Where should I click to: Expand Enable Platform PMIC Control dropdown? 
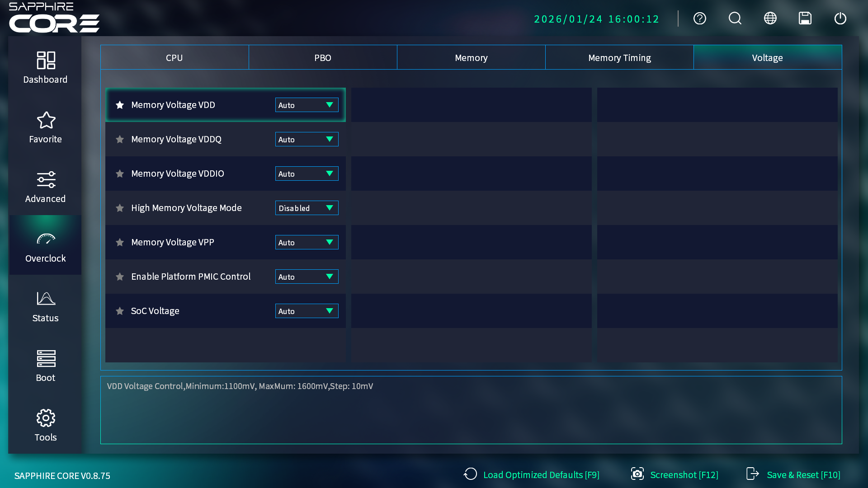point(307,277)
